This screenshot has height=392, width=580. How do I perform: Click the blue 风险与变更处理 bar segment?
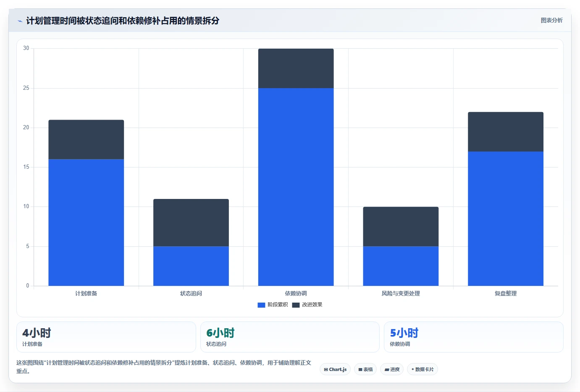pos(401,266)
